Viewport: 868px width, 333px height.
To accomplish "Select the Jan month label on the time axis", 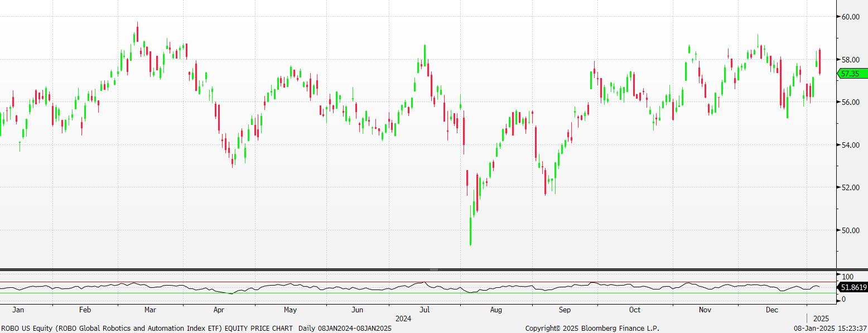I will [x=18, y=310].
